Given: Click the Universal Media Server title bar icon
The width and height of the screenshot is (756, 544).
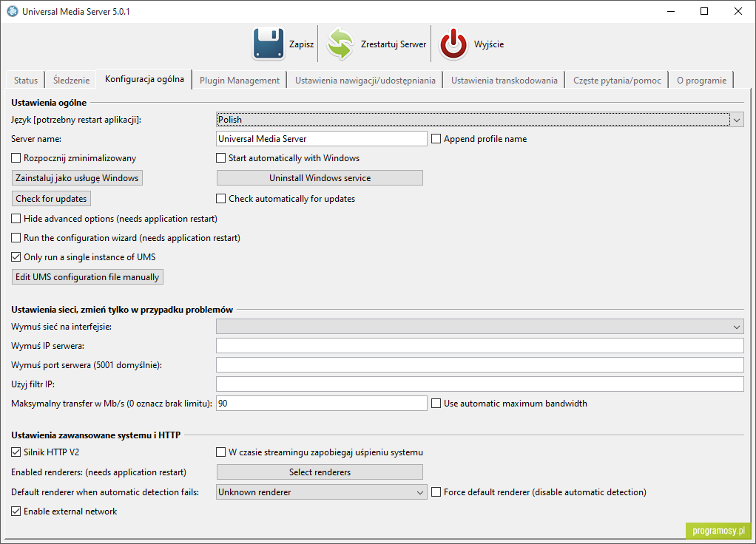Looking at the screenshot, I should click(12, 11).
